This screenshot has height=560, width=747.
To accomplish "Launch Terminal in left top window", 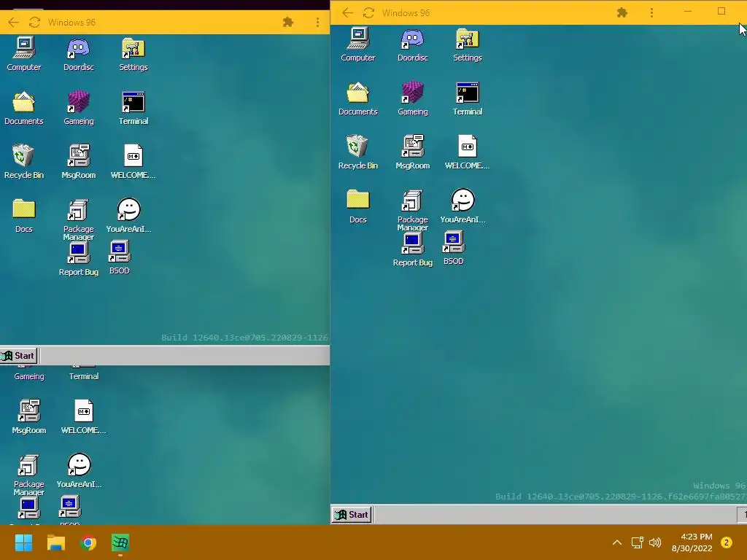I will (x=133, y=108).
